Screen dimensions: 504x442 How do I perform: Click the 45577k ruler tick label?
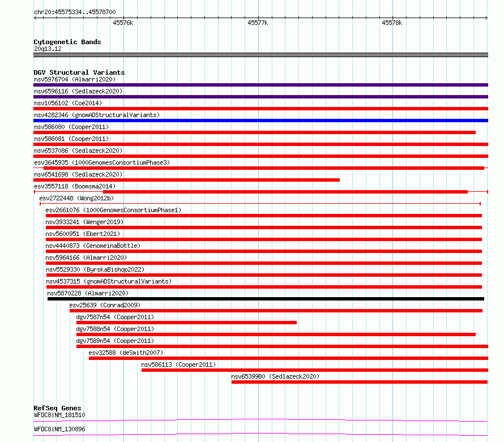pyautogui.click(x=258, y=23)
